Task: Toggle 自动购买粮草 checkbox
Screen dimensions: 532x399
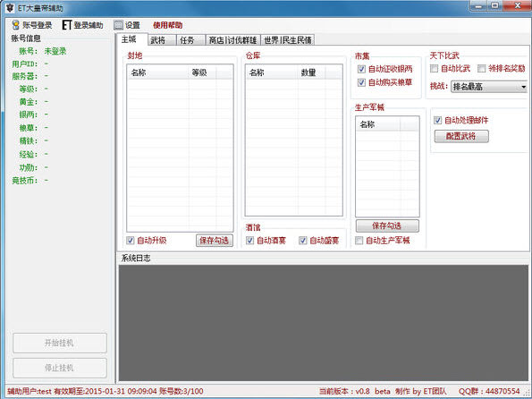Action: coord(361,82)
